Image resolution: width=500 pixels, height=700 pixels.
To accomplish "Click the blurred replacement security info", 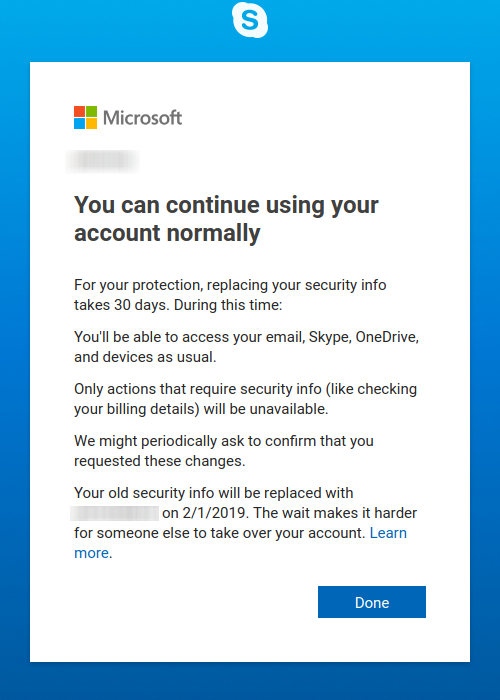I will (x=115, y=513).
